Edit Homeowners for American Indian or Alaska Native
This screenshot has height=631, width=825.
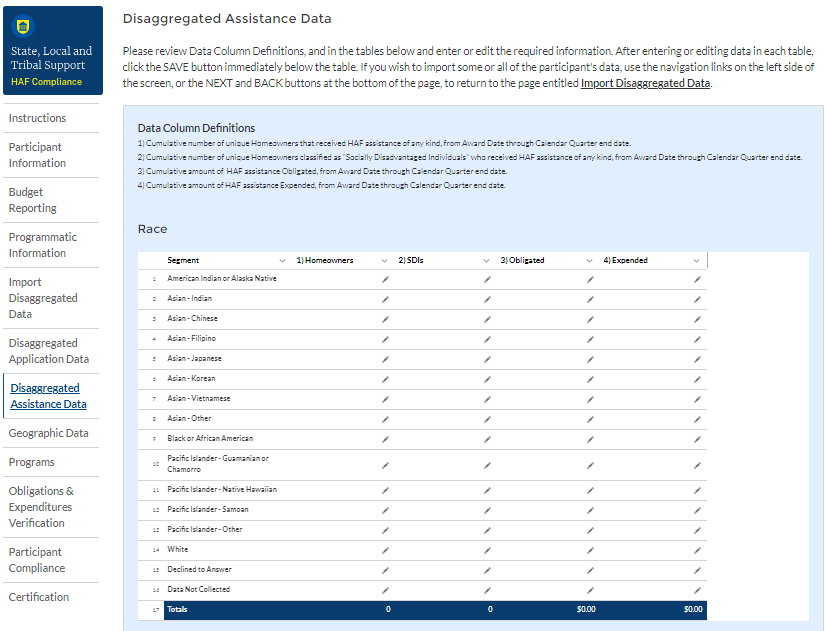pyautogui.click(x=385, y=279)
